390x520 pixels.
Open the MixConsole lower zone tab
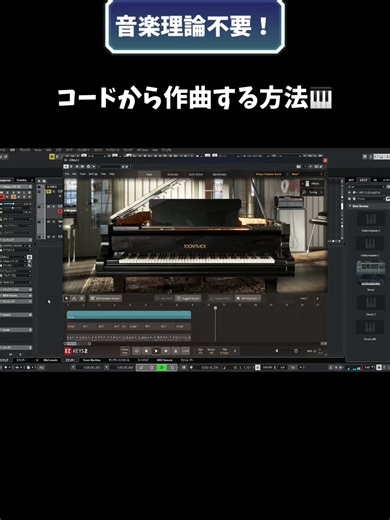click(50, 360)
